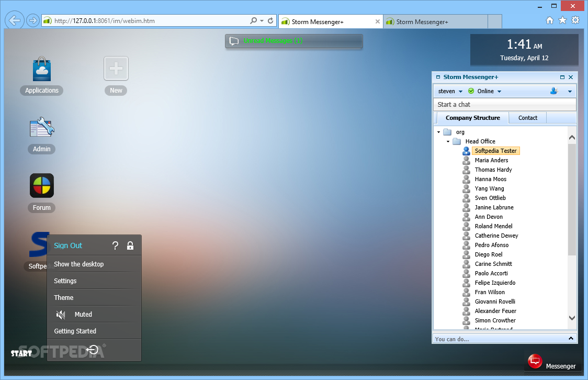Open the Softpedia desktop shortcut
588x380 pixels.
[38, 245]
